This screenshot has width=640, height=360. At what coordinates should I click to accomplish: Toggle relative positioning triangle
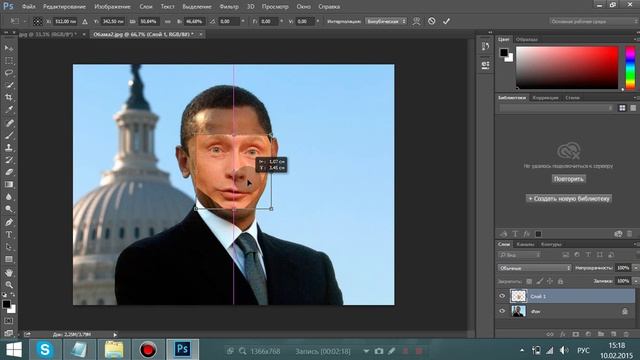[85, 21]
